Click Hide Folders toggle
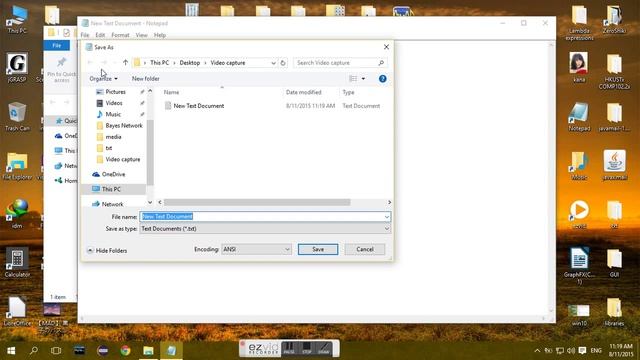Image resolution: width=640 pixels, height=360 pixels. click(x=107, y=251)
